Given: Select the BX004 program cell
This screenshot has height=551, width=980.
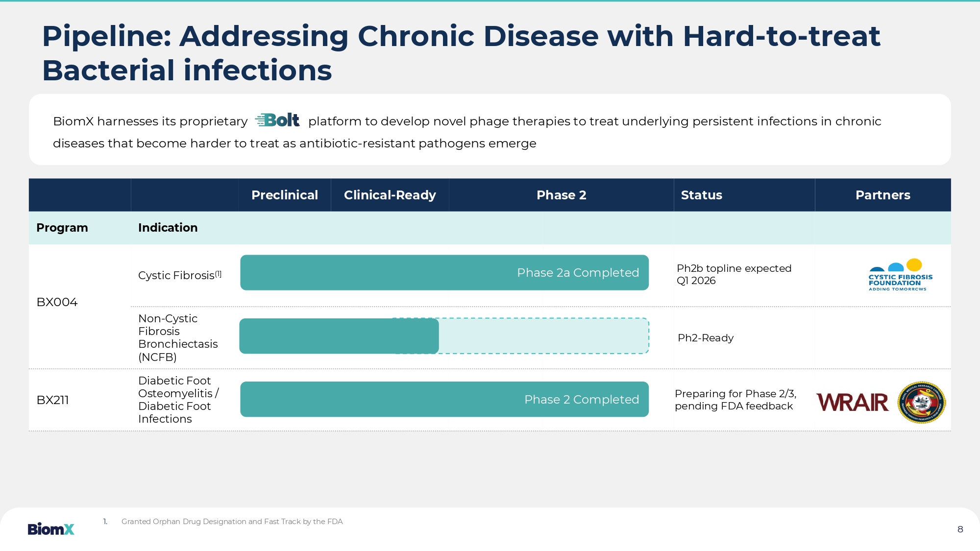Looking at the screenshot, I should 57,302.
